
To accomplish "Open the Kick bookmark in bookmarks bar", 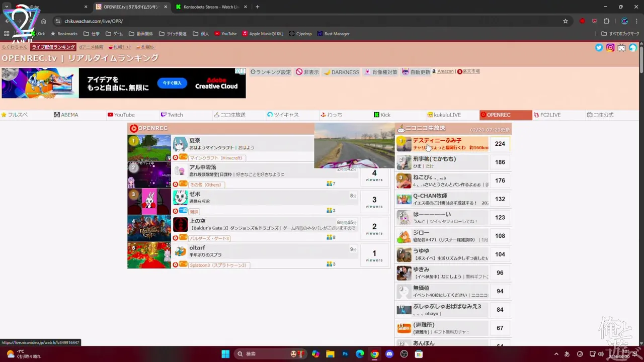I will (x=38, y=34).
